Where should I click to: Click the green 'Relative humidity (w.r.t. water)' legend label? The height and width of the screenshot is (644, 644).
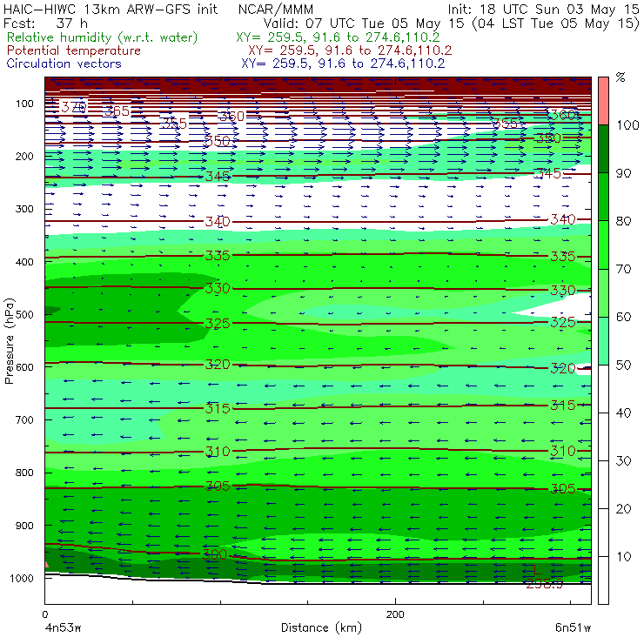[x=103, y=37]
